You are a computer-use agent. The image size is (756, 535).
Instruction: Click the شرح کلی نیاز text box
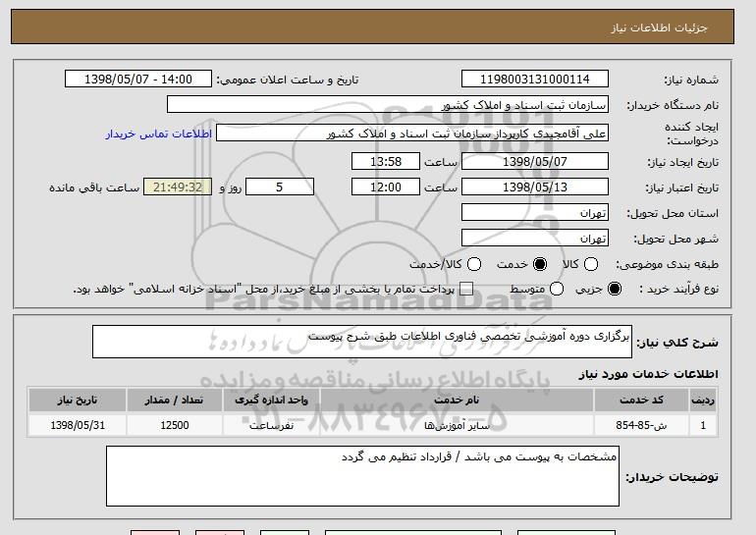pyautogui.click(x=362, y=342)
